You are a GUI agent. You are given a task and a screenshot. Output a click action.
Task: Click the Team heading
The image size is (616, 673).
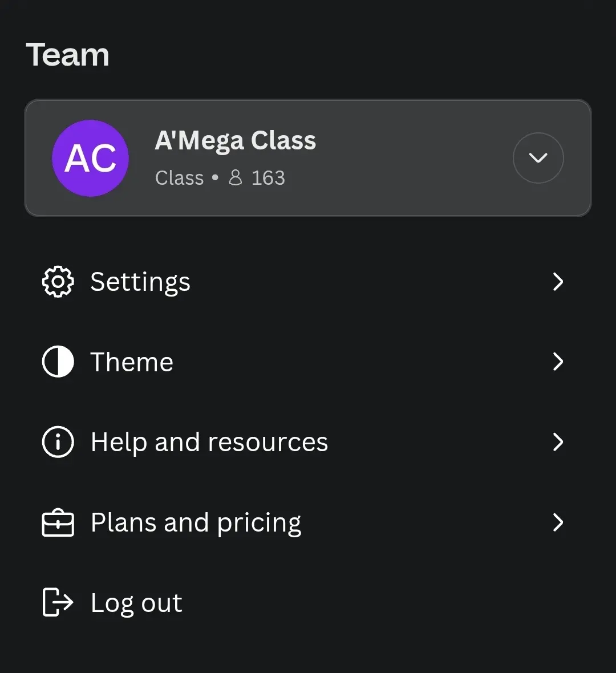[68, 55]
